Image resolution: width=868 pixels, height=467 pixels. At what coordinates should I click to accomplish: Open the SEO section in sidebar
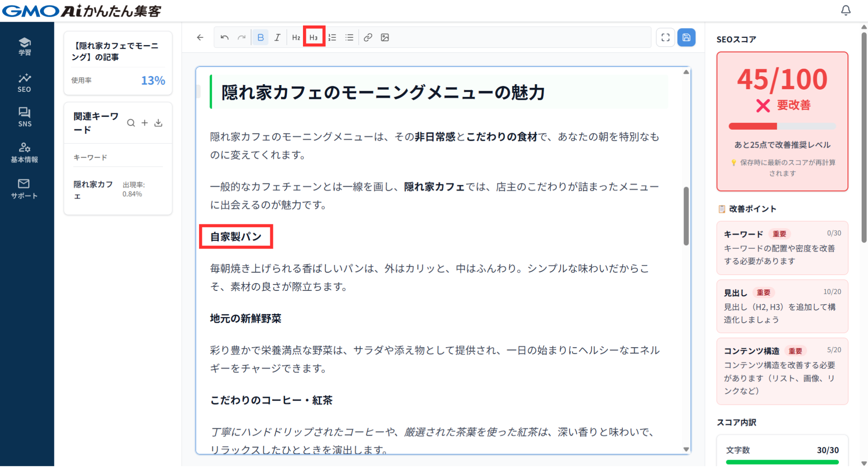point(25,82)
